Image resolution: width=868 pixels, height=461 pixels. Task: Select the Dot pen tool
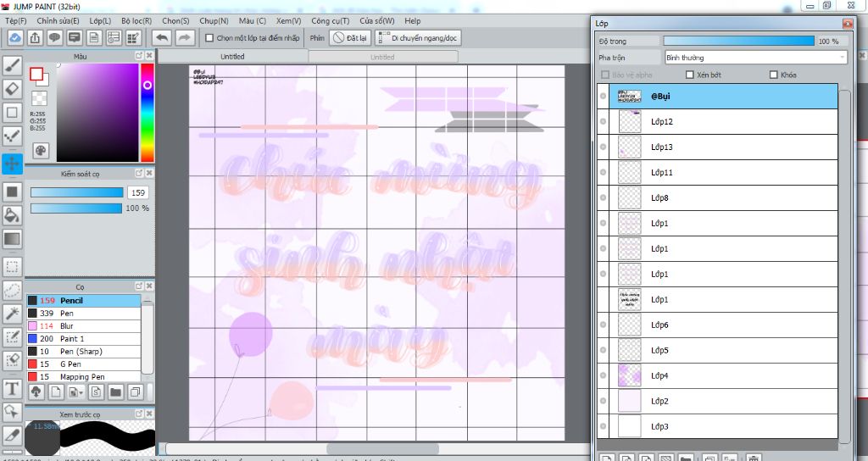[x=12, y=136]
